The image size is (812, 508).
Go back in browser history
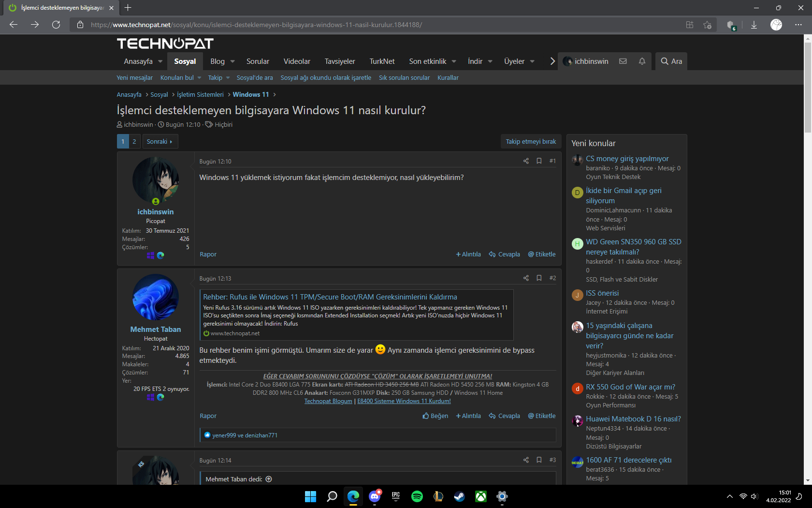pos(14,25)
